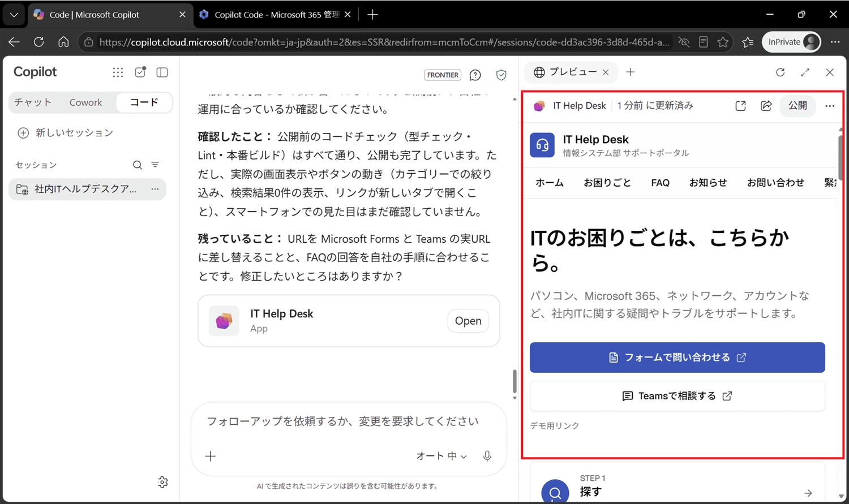
Task: Select the コード tab
Action: pyautogui.click(x=144, y=102)
